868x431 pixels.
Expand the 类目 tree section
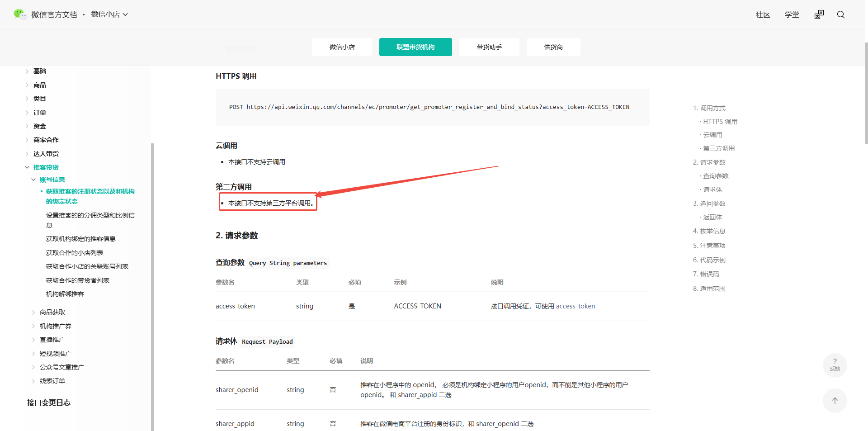pos(27,99)
